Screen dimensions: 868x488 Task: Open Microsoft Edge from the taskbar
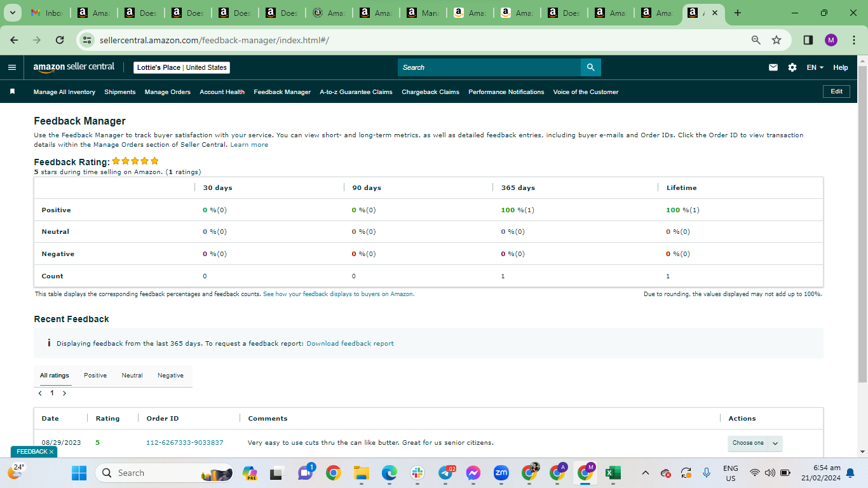pos(390,473)
